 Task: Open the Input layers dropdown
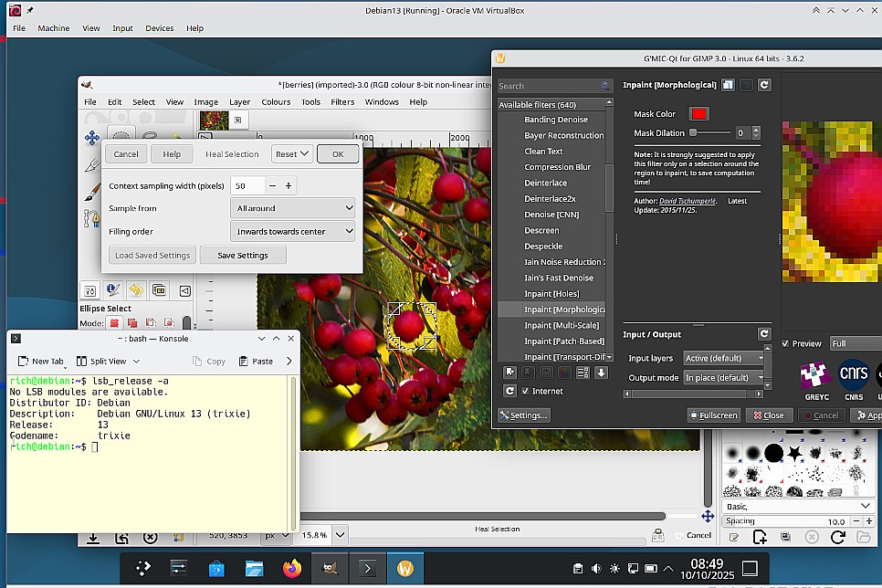click(724, 358)
